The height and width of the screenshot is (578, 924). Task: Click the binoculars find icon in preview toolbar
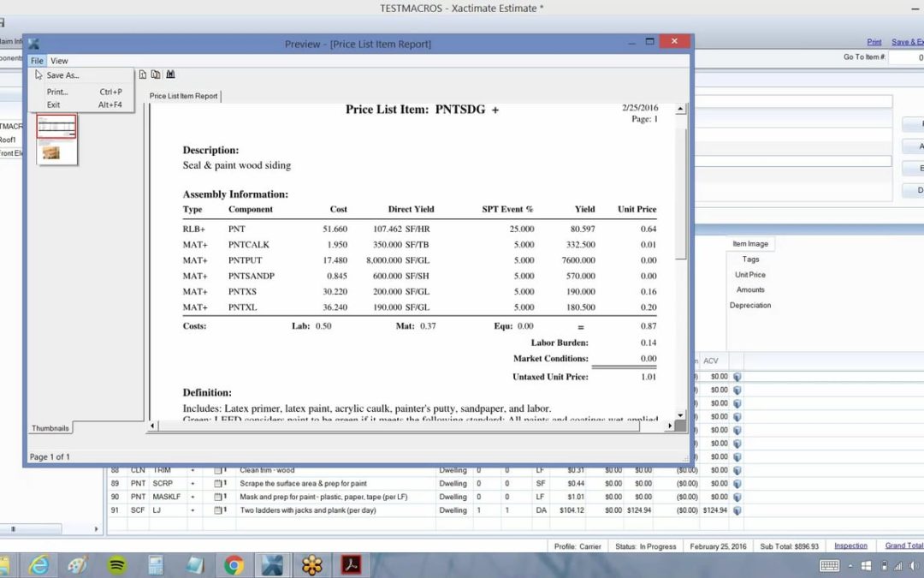click(170, 74)
